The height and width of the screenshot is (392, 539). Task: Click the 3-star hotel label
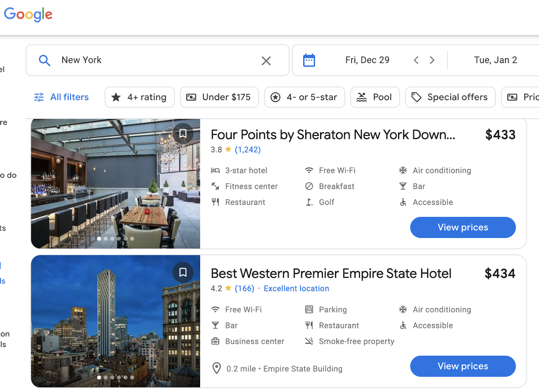pyautogui.click(x=246, y=171)
